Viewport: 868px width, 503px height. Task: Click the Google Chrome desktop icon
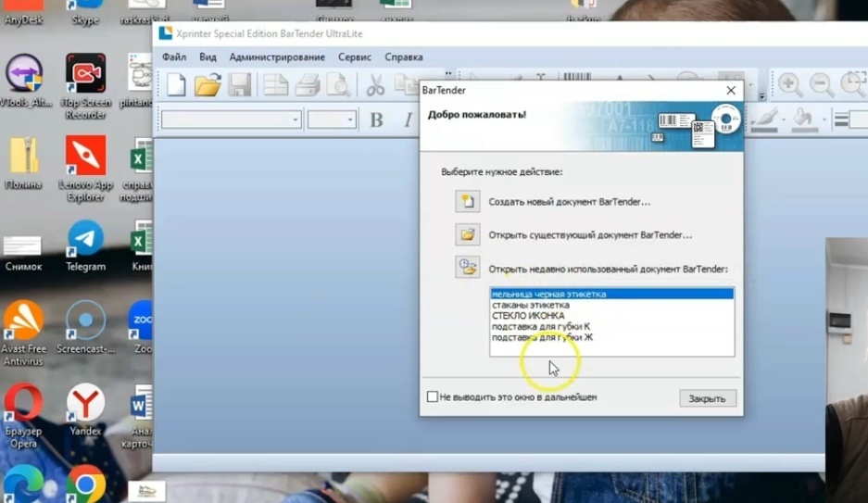coord(85,484)
